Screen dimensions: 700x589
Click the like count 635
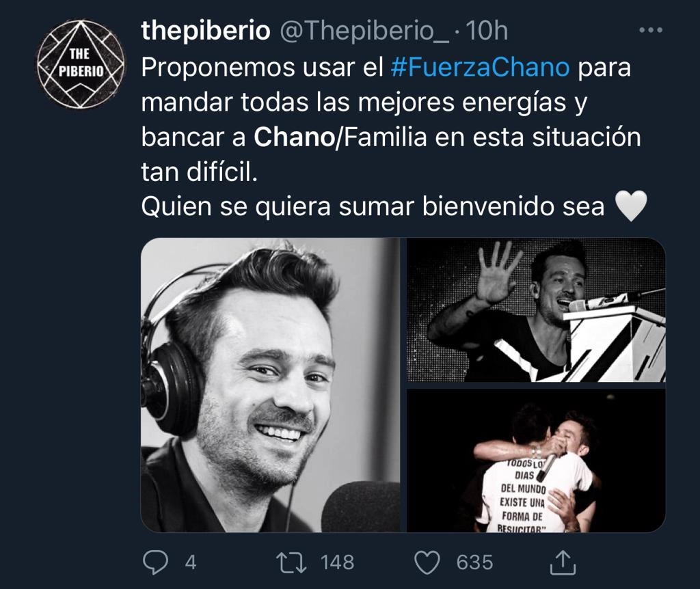coord(474,562)
